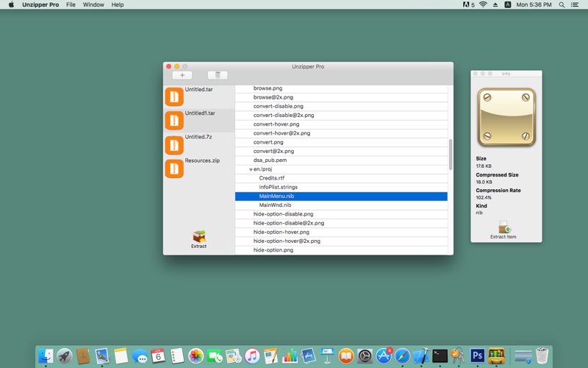This screenshot has width=588, height=368.
Task: Select hide-option-disable.png file row
Action: [341, 214]
